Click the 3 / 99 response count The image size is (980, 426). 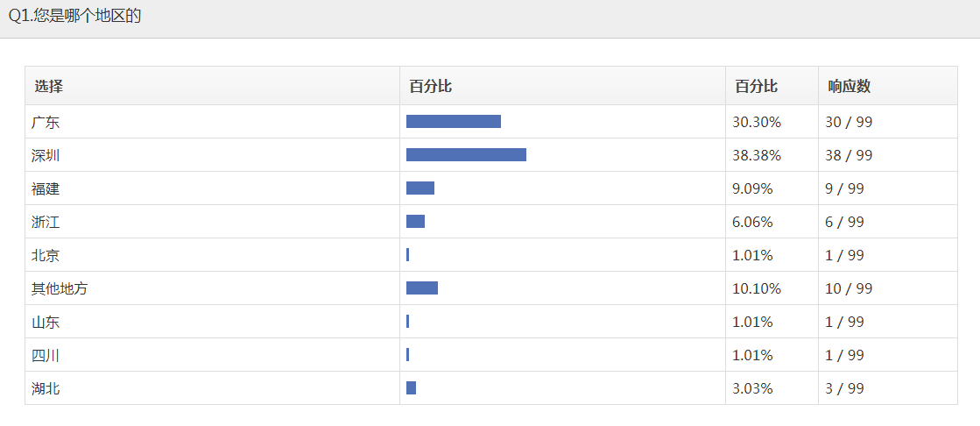[844, 388]
